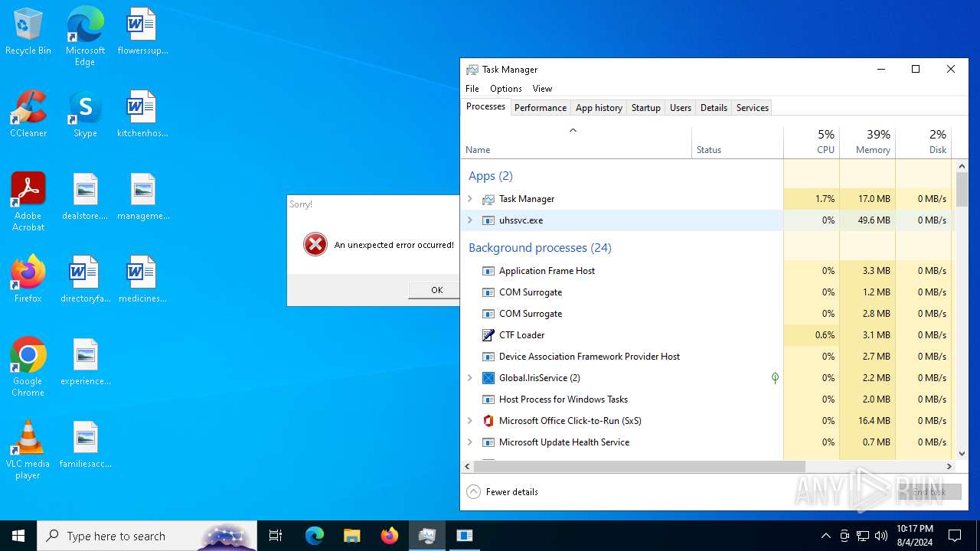
Task: Open medicines Word document icon
Action: [142, 280]
